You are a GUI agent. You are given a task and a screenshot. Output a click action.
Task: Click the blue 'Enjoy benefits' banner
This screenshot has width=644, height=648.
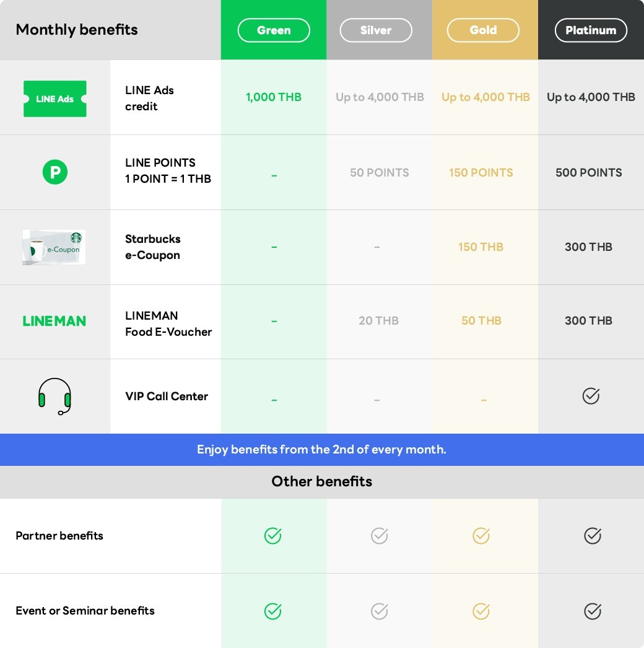click(x=321, y=450)
